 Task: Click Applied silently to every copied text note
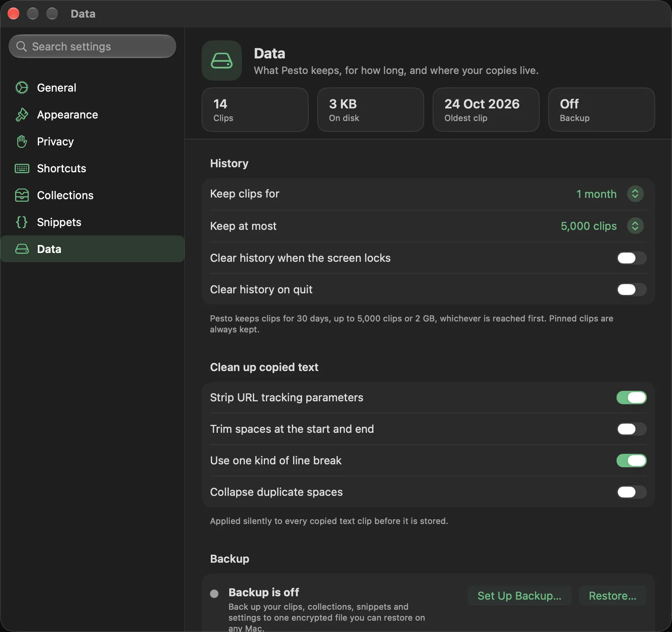tap(329, 521)
